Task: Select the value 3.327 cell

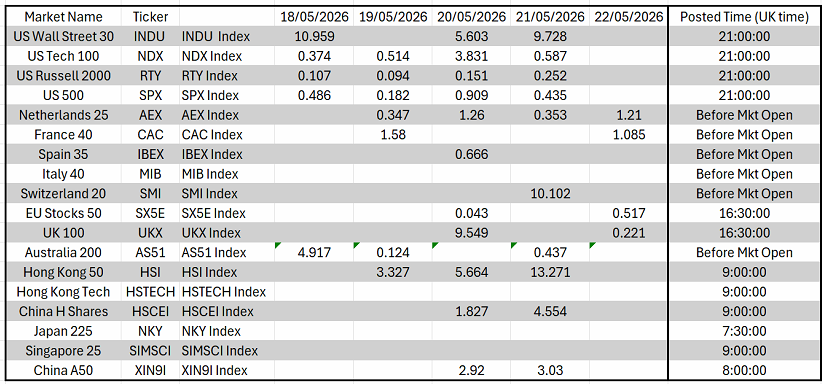Action: [393, 272]
